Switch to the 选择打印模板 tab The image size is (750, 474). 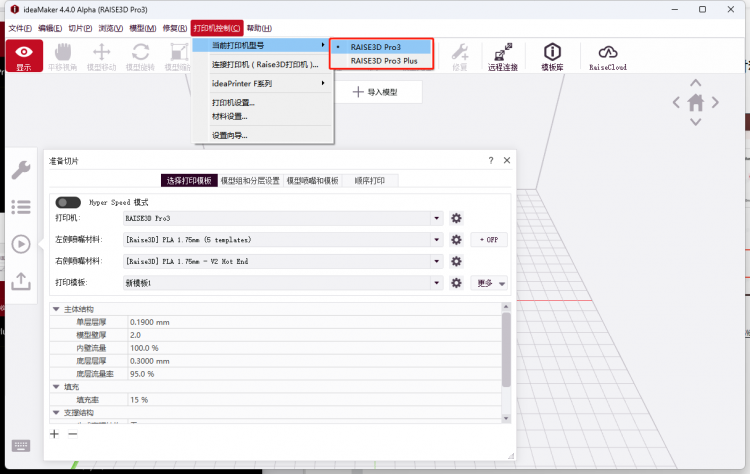point(189,181)
